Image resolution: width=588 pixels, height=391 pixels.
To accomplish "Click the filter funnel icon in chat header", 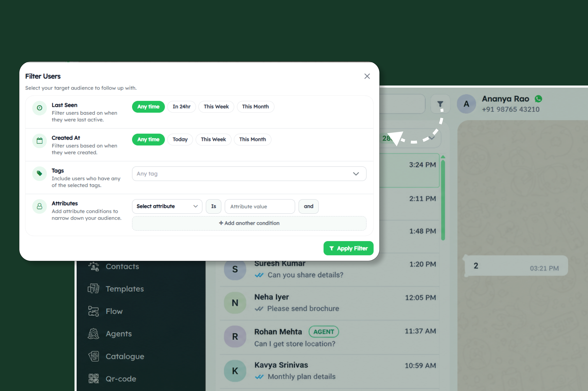I will coord(440,104).
